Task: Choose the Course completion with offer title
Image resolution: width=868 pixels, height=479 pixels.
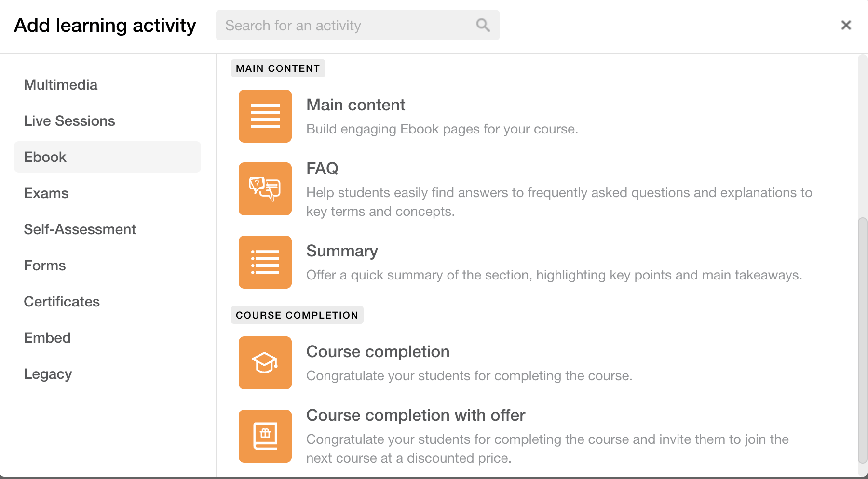Action: (x=416, y=415)
